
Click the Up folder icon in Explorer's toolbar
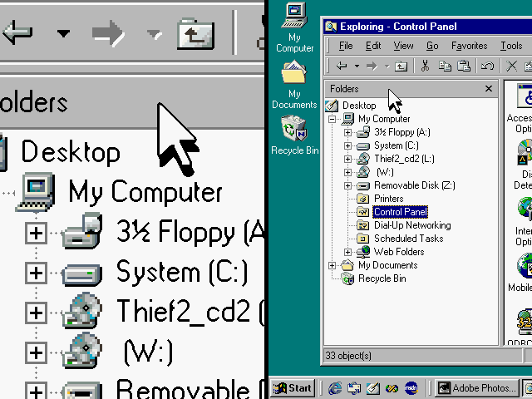click(401, 66)
